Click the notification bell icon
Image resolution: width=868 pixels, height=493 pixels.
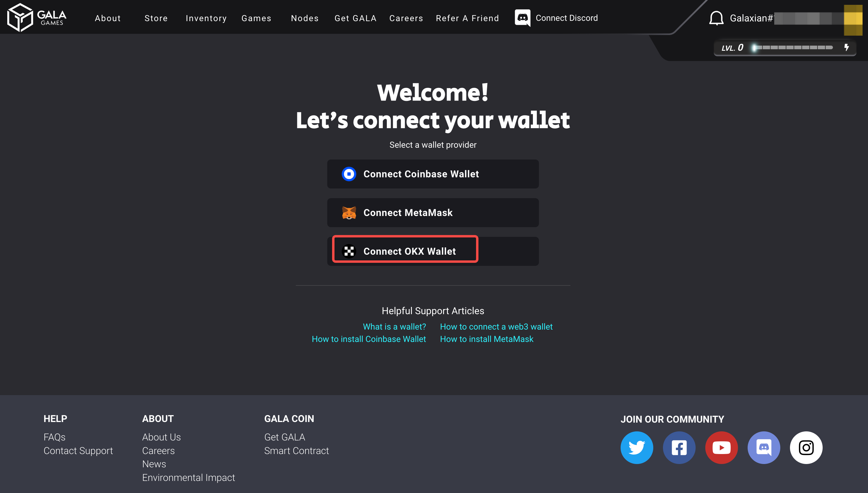pos(716,18)
